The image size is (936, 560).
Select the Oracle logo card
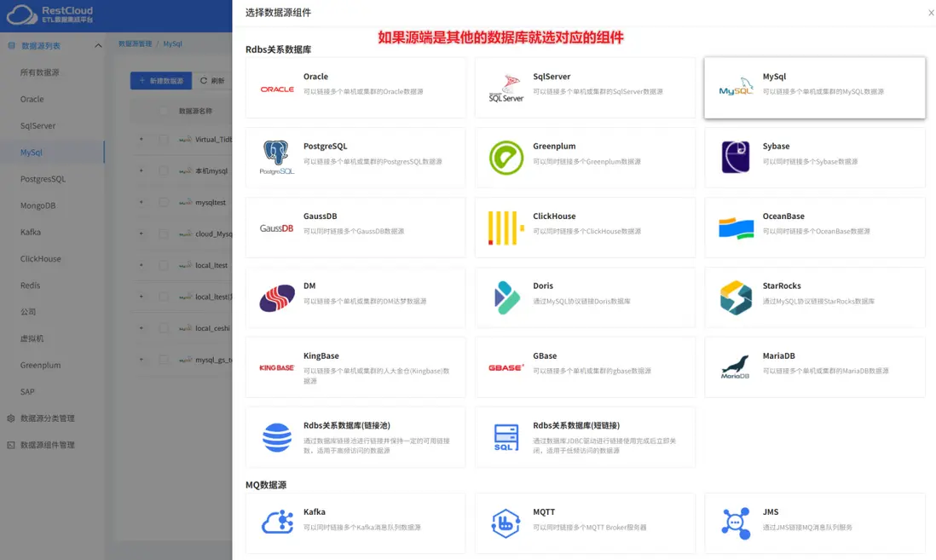coord(277,89)
